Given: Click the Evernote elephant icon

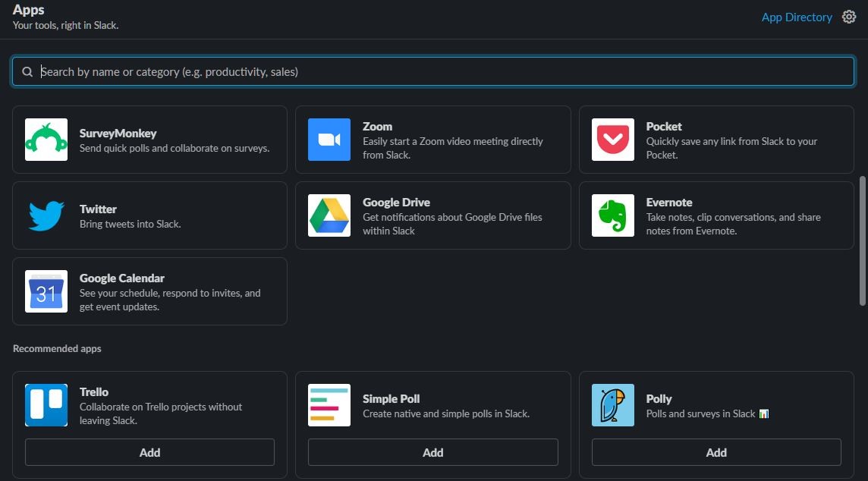Looking at the screenshot, I should [613, 215].
